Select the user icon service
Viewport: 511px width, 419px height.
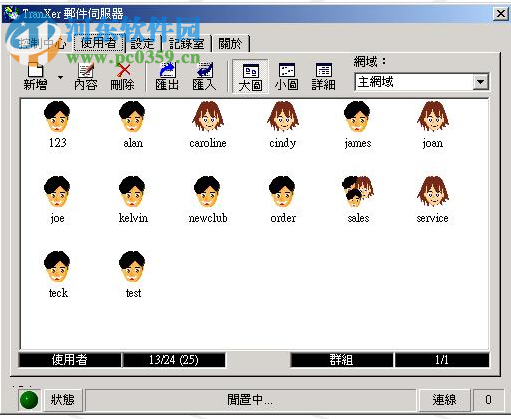tap(433, 200)
